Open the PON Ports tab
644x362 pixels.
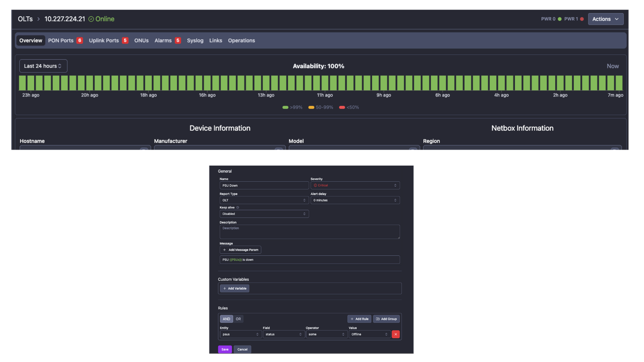click(x=61, y=40)
